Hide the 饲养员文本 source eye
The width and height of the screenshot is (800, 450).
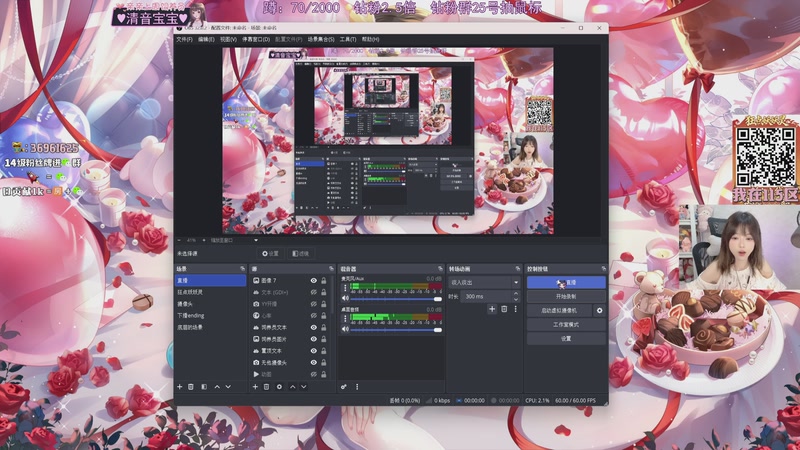pos(314,328)
